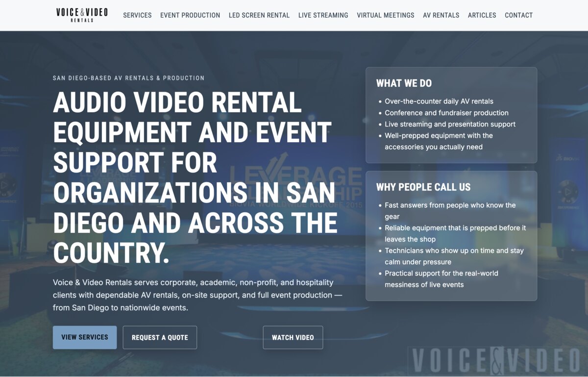Click the Conference and fundraiser production bullet
Viewport: 588px width, 377px height.
pos(446,113)
